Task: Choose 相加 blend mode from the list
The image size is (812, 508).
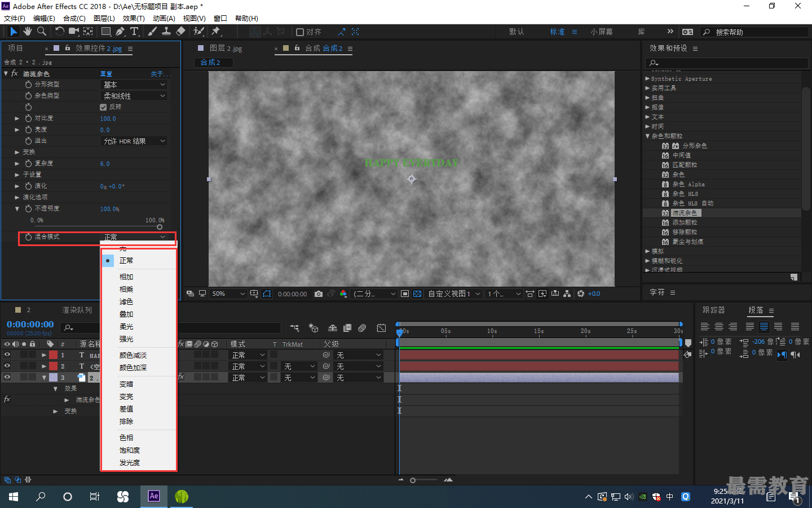Action: [x=126, y=277]
